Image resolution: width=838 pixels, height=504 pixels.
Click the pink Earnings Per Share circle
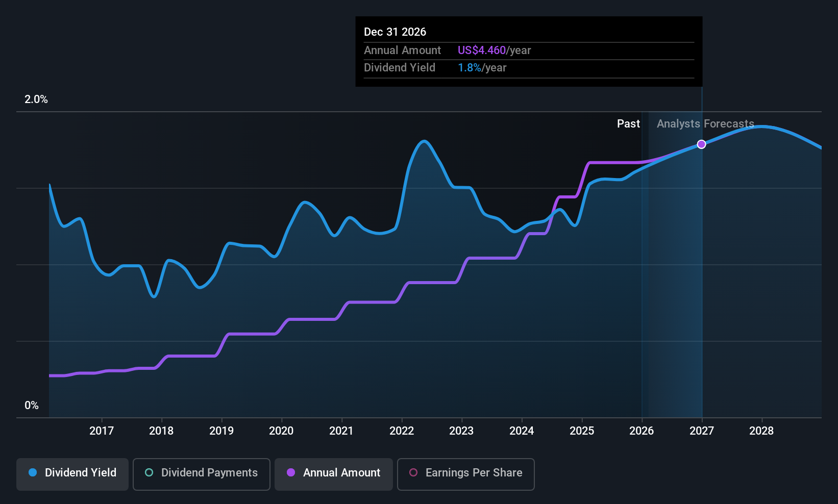pyautogui.click(x=413, y=472)
